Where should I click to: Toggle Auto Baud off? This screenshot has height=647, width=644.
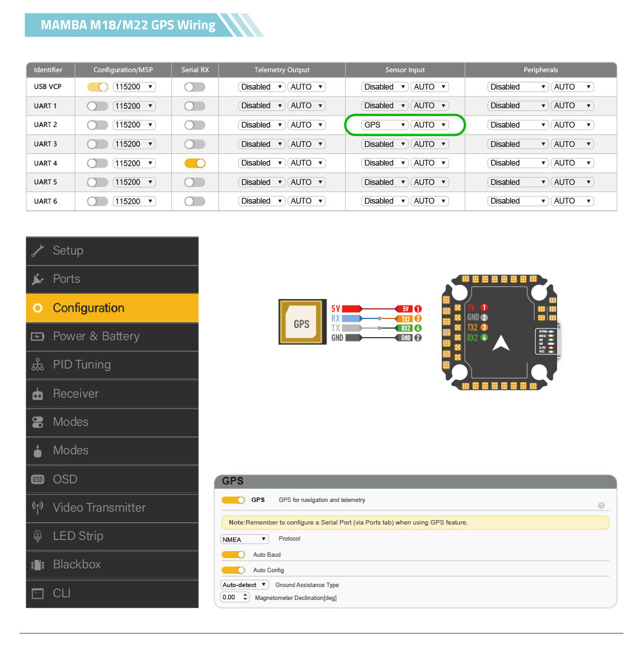233,554
